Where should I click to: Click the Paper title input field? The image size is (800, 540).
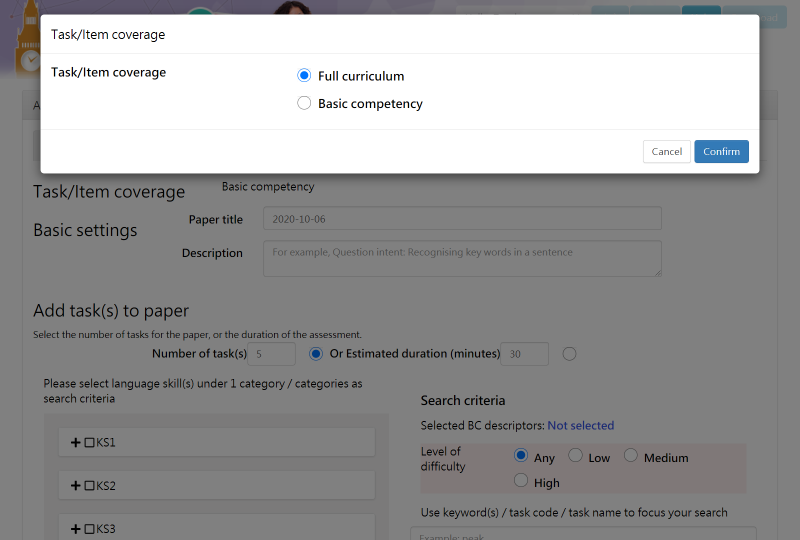(x=462, y=219)
